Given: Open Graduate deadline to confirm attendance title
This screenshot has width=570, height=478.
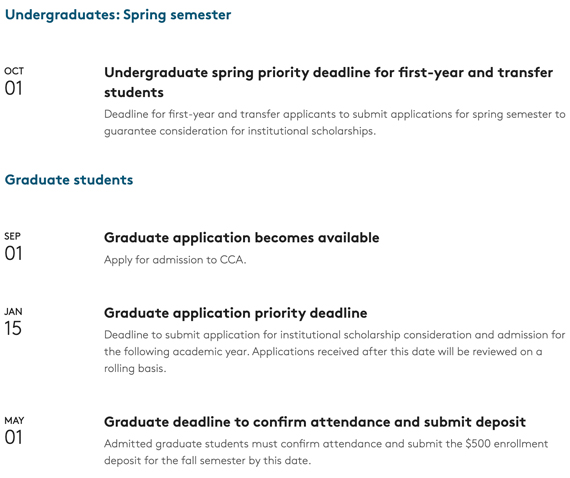Looking at the screenshot, I should (315, 422).
